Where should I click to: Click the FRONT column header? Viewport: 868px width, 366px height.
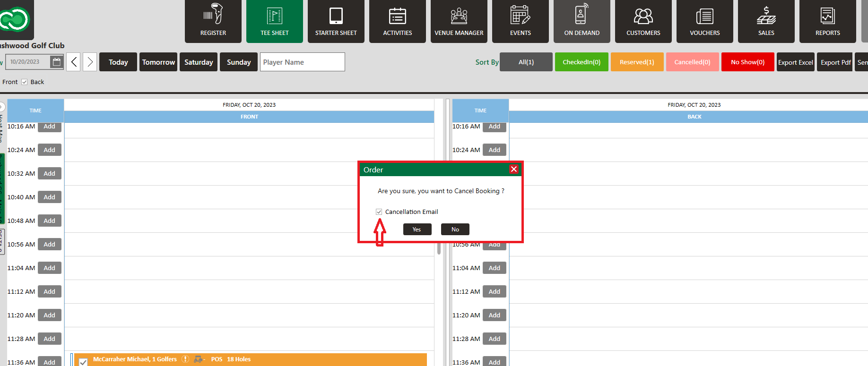tap(249, 117)
